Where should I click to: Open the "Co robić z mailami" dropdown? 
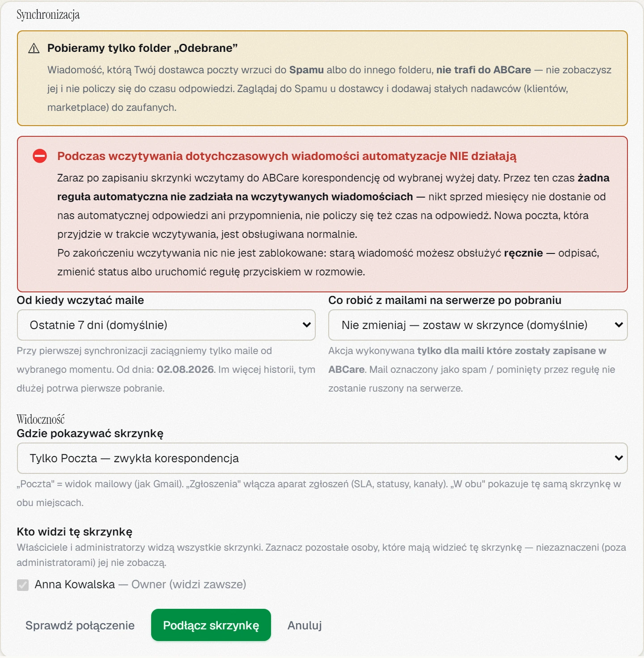[478, 325]
